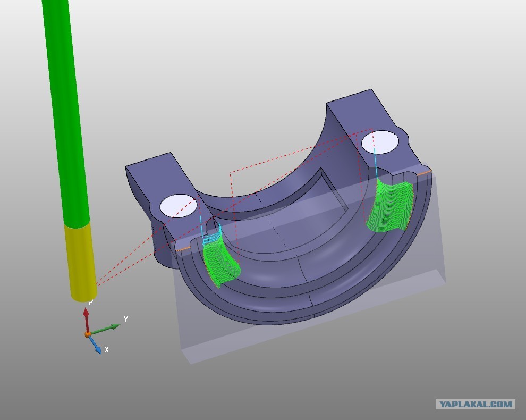The image size is (526, 420).
Task: Click the X axis label
Action: 107,349
